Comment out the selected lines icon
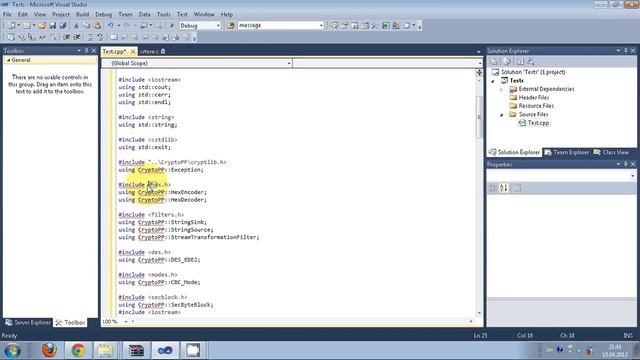Screen dimensions: 640x360 90,37
